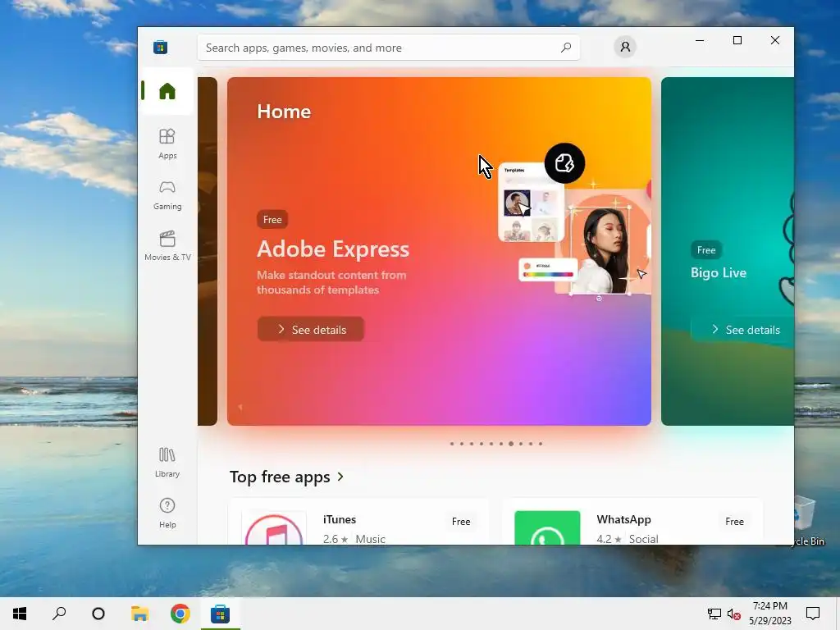
Task: Click the Free button for WhatsApp
Action: tap(734, 521)
